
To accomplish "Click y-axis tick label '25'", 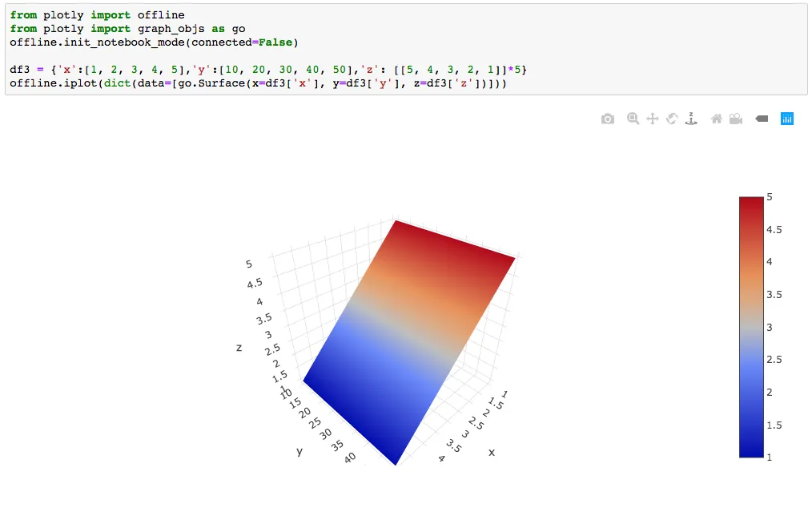I will [x=315, y=423].
